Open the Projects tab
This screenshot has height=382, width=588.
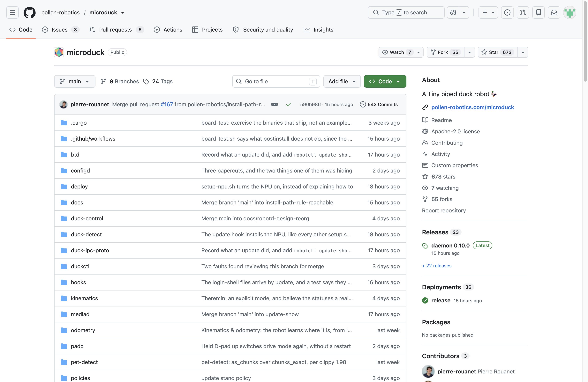point(207,30)
